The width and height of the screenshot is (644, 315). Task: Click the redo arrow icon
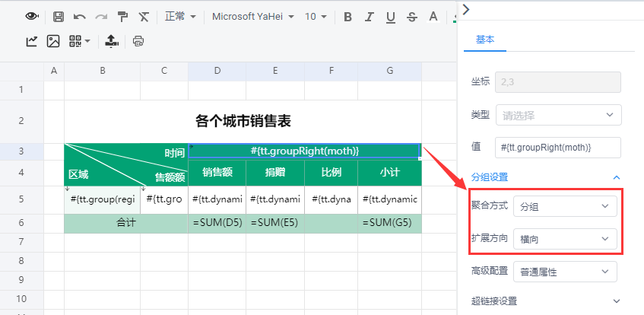click(101, 17)
